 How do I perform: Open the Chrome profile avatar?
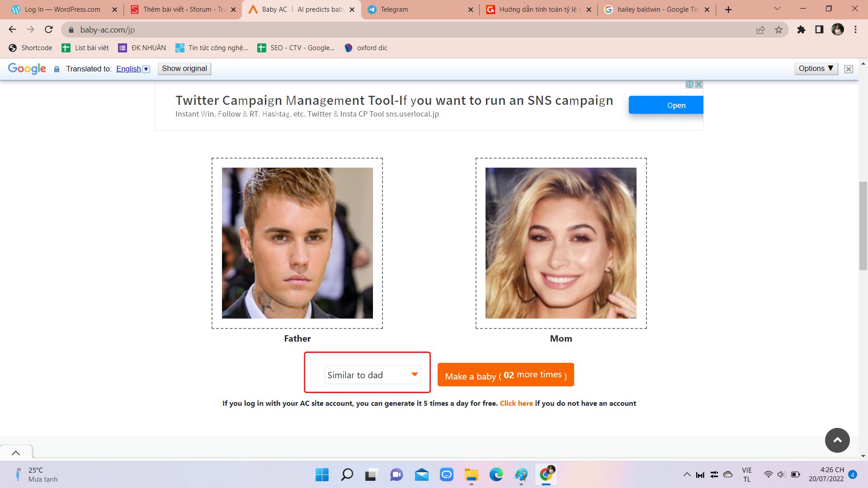click(x=838, y=30)
